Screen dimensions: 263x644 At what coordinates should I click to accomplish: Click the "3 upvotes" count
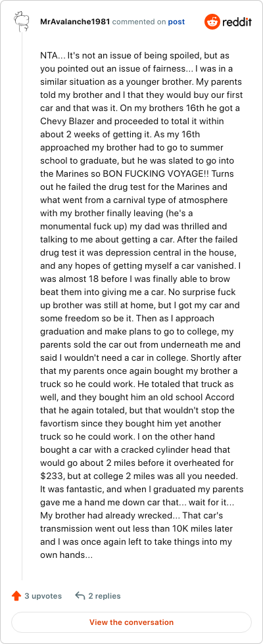pyautogui.click(x=43, y=595)
